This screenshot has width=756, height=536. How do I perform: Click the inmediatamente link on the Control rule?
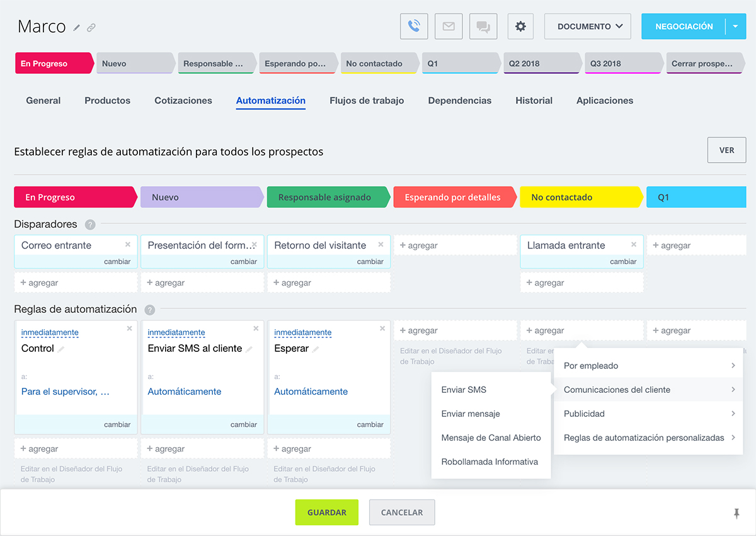pos(50,332)
